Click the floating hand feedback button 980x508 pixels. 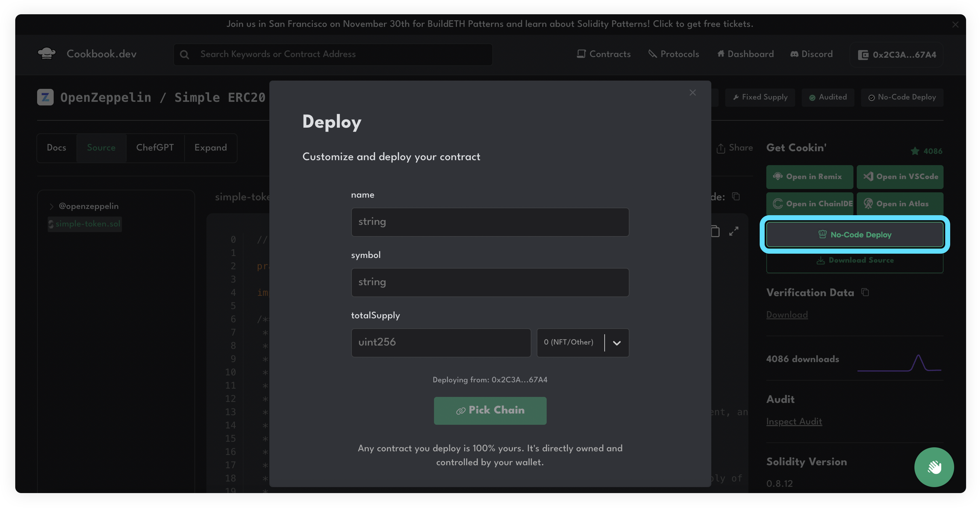934,467
